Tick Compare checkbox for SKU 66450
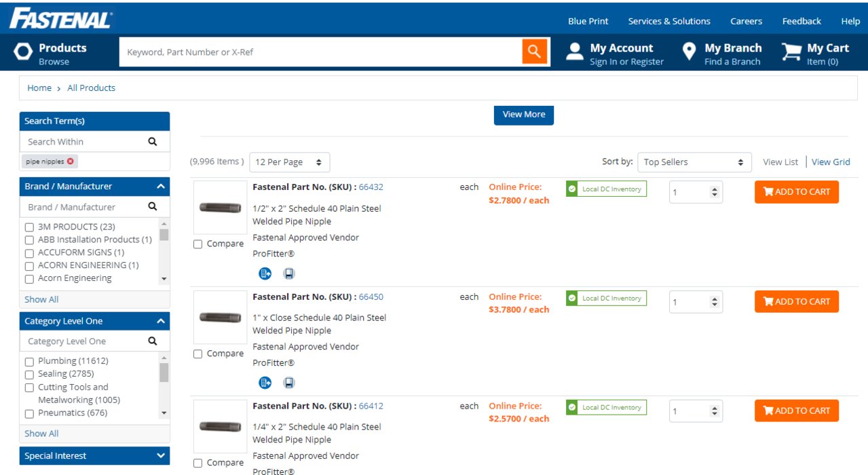Viewport: 868px width, 475px height. click(198, 354)
